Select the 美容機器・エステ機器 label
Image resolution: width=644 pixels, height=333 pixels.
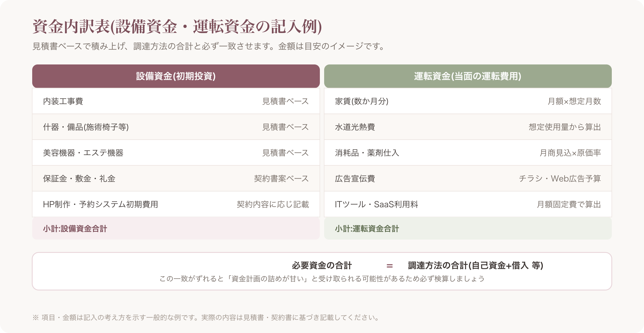(x=83, y=153)
